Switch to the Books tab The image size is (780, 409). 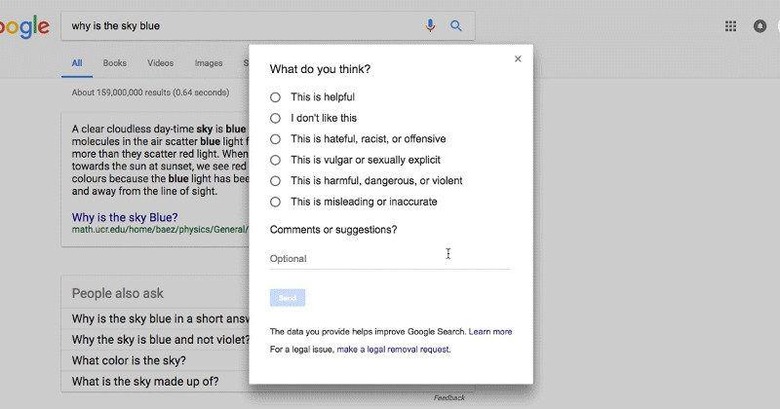coord(115,63)
